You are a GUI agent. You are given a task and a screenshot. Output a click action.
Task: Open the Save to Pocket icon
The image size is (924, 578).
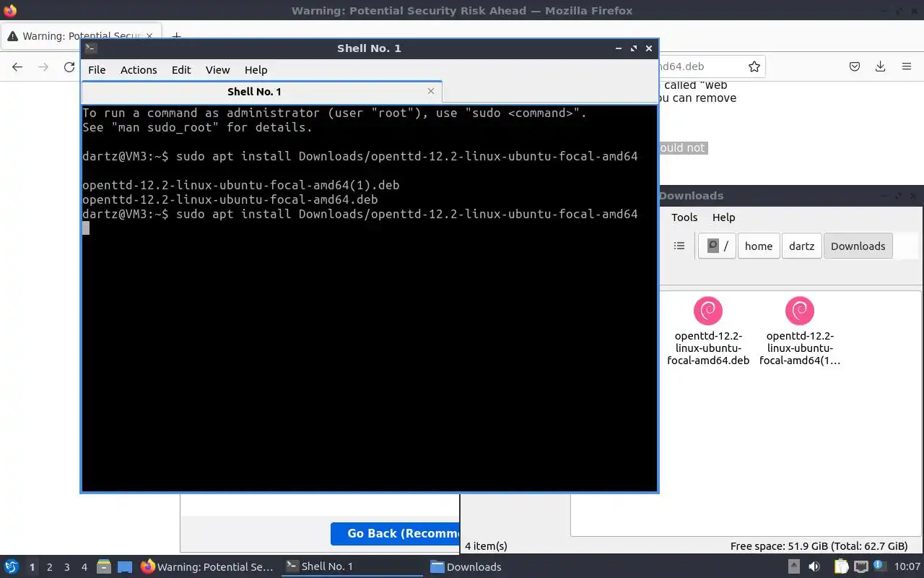(855, 66)
